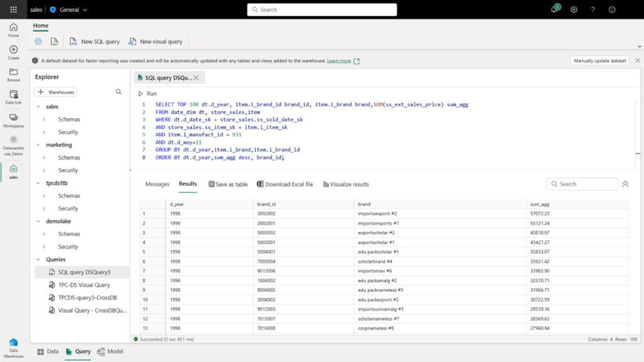This screenshot has width=644, height=362.
Task: Click the refresh document icon in ribbon
Action: pyautogui.click(x=54, y=41)
